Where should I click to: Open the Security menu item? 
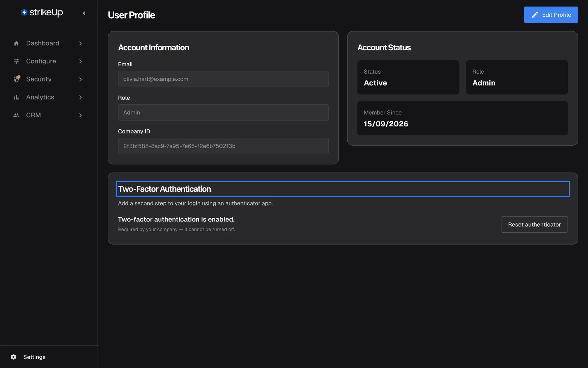pos(49,79)
